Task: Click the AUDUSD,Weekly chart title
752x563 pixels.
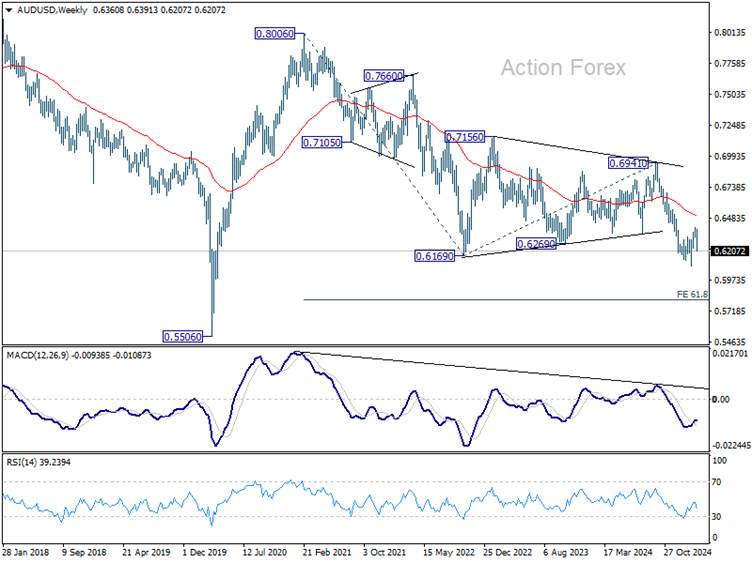Action: click(52, 10)
